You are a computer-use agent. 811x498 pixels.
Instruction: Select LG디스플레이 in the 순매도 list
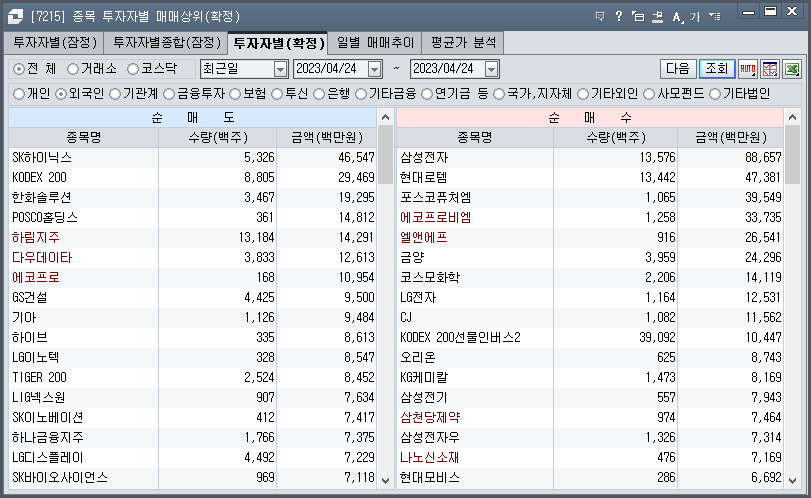[192, 458]
